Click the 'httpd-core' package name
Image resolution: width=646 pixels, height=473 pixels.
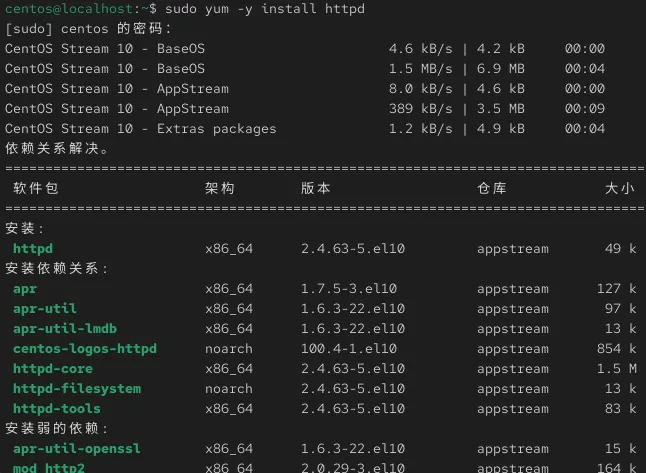click(x=53, y=368)
